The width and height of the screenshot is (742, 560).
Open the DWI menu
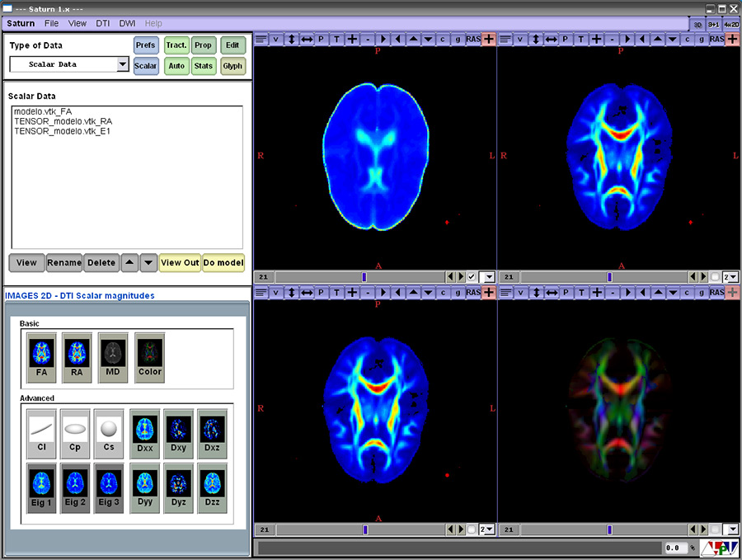(127, 23)
